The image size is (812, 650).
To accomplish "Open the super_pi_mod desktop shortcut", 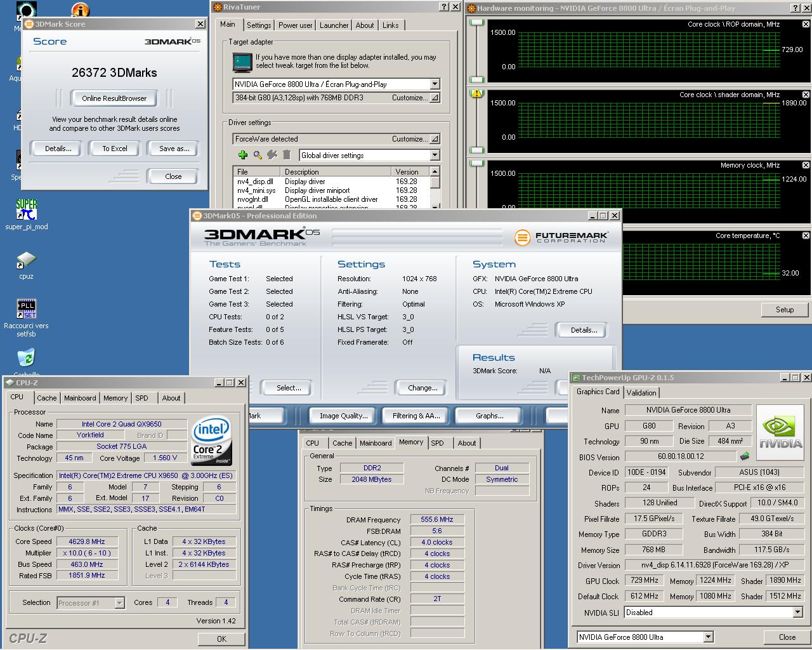I will click(27, 209).
